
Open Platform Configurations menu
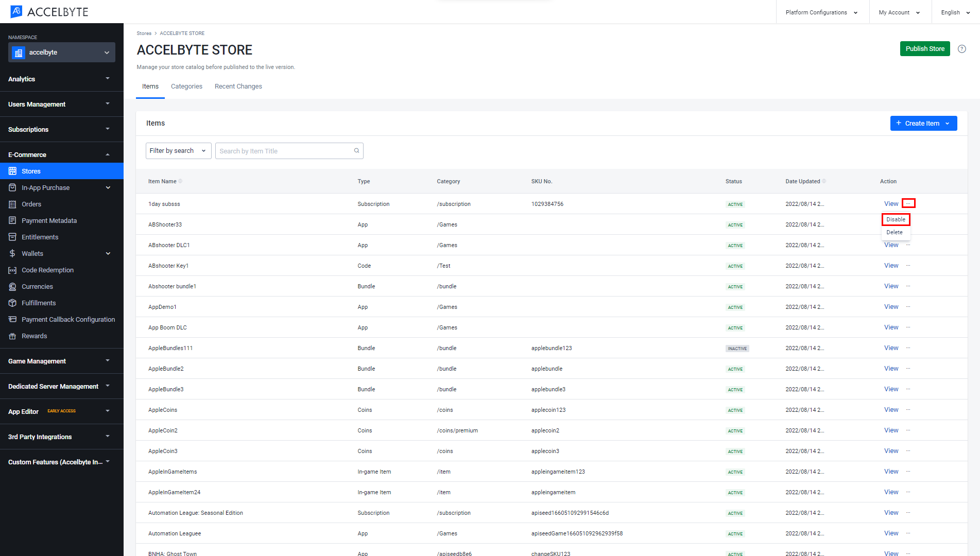pos(822,12)
